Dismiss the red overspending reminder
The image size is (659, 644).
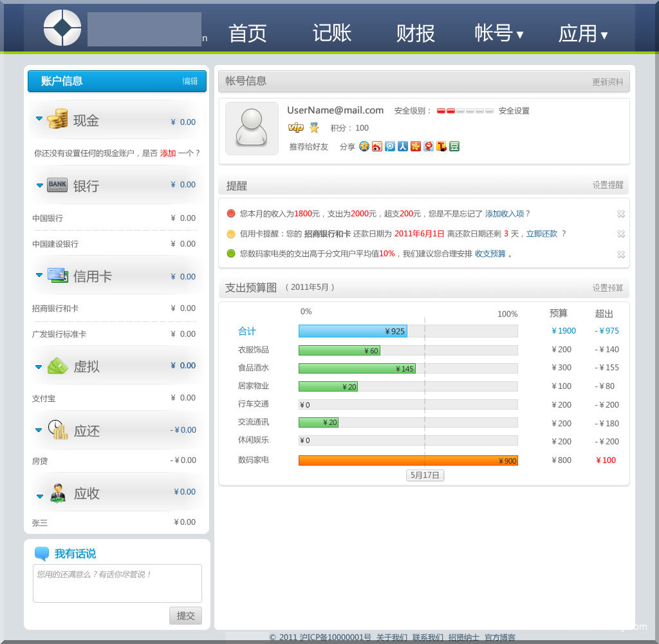coord(620,214)
